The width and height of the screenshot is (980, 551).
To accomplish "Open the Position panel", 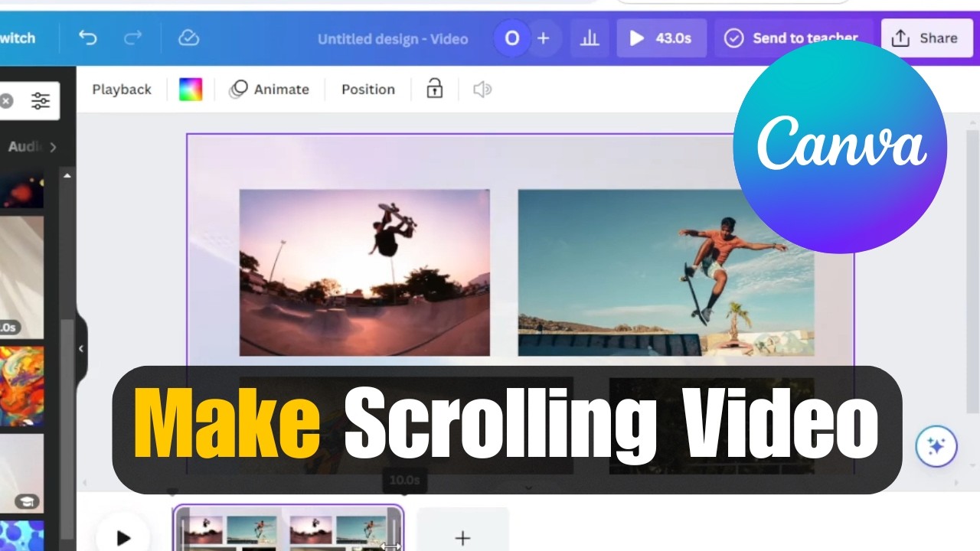I will [368, 90].
